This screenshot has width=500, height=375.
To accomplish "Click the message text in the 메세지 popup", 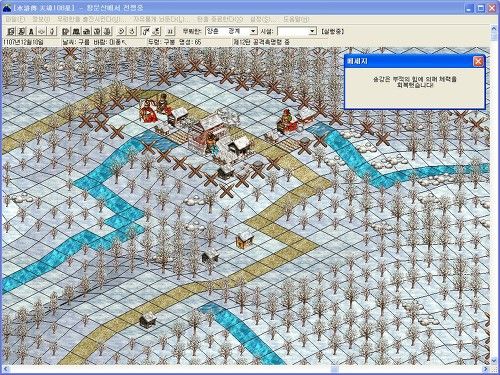I will (x=415, y=82).
